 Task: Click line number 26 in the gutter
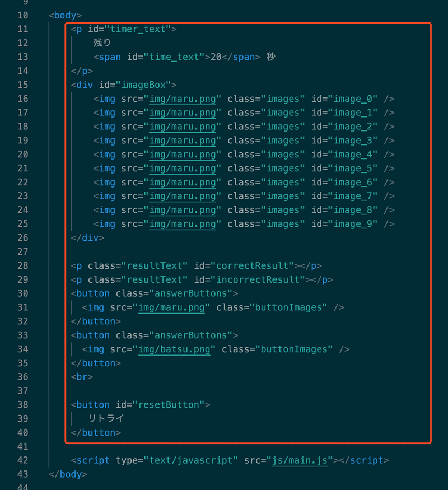click(23, 238)
